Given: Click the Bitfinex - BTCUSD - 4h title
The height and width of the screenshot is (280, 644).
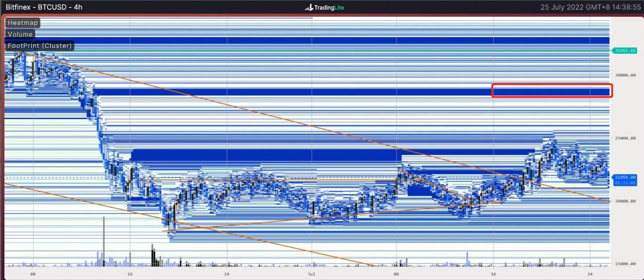Looking at the screenshot, I should coord(44,7).
